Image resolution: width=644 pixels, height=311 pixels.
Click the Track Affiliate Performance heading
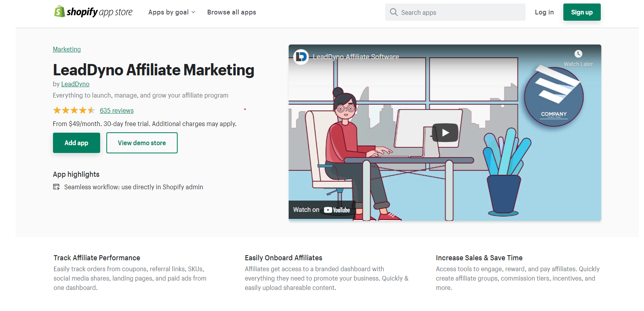click(97, 258)
